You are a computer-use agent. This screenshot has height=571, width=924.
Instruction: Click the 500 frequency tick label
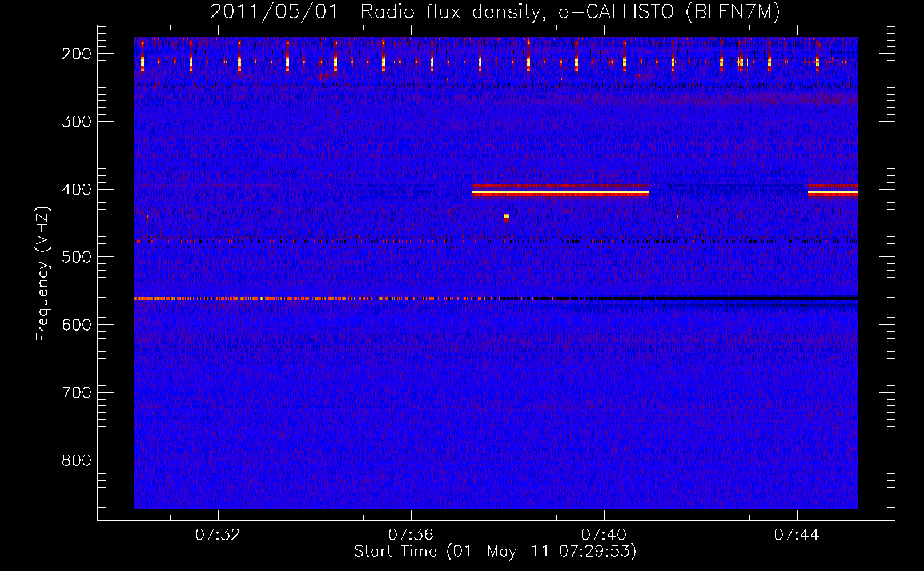tap(77, 257)
